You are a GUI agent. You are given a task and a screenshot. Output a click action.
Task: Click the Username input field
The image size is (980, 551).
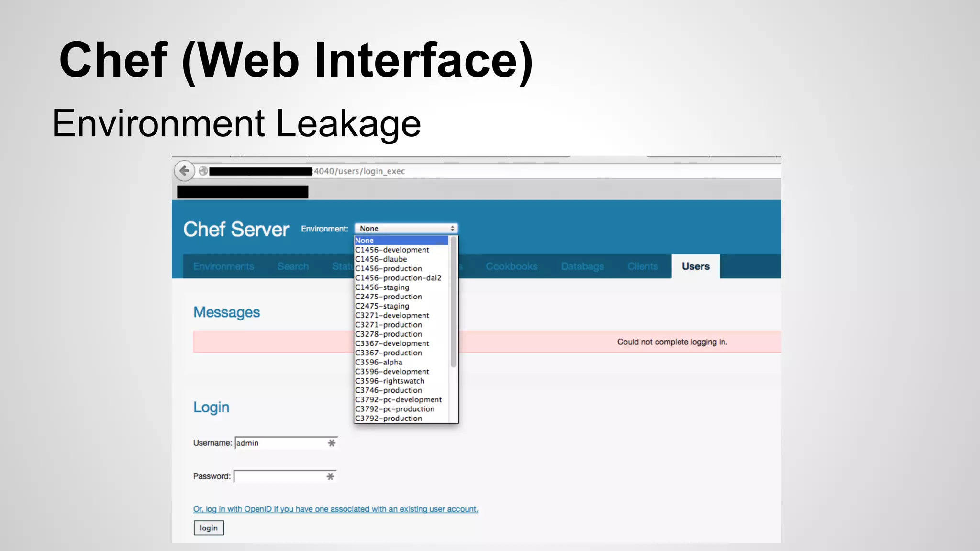[286, 443]
